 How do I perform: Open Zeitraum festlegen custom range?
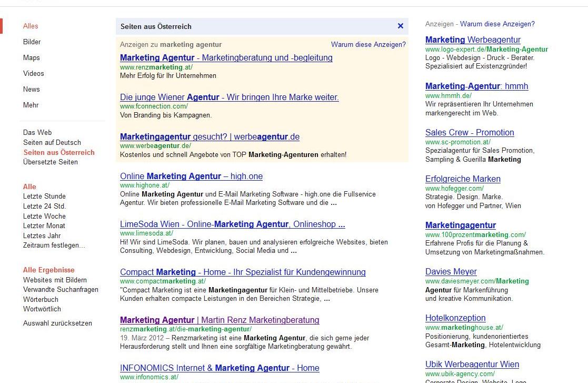54,245
